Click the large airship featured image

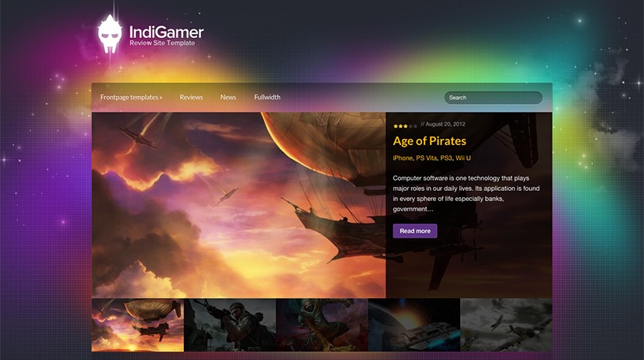[x=239, y=205]
